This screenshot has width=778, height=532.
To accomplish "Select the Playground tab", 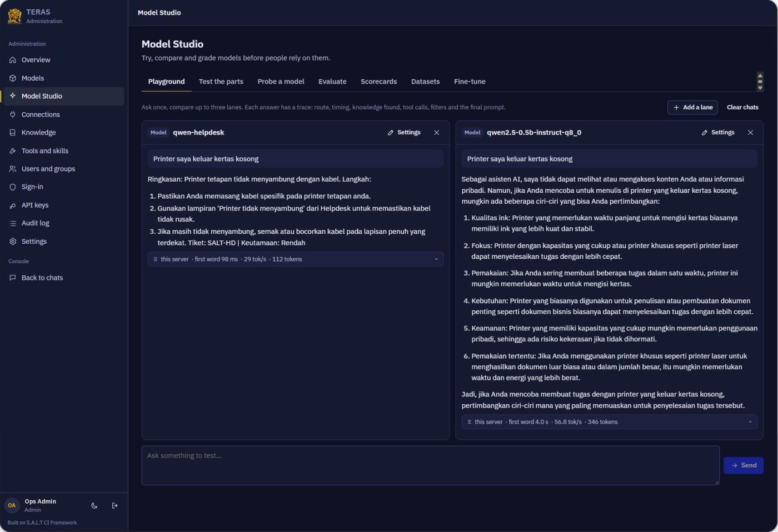I will click(166, 82).
